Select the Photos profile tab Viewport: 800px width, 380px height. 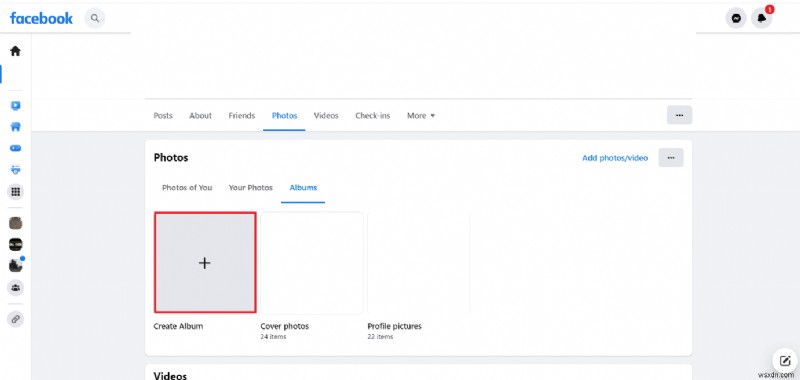tap(284, 116)
